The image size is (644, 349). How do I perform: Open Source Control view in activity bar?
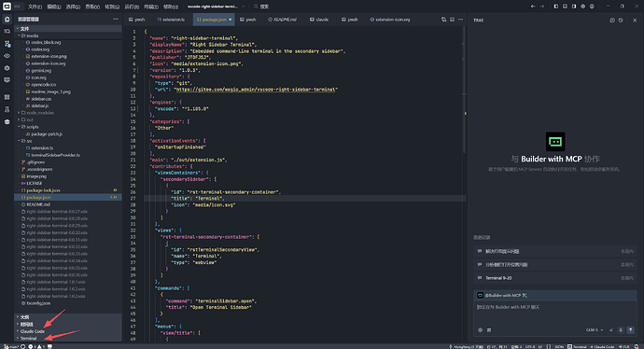(7, 44)
